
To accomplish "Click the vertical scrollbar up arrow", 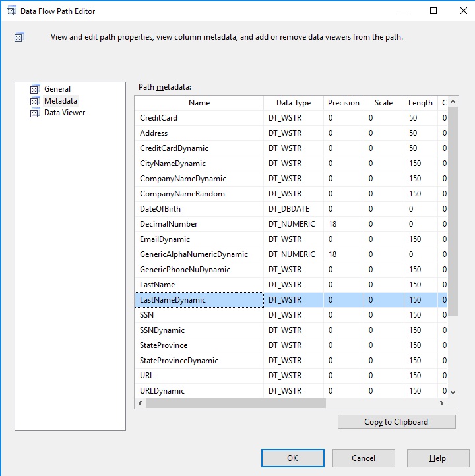I will pos(453,102).
